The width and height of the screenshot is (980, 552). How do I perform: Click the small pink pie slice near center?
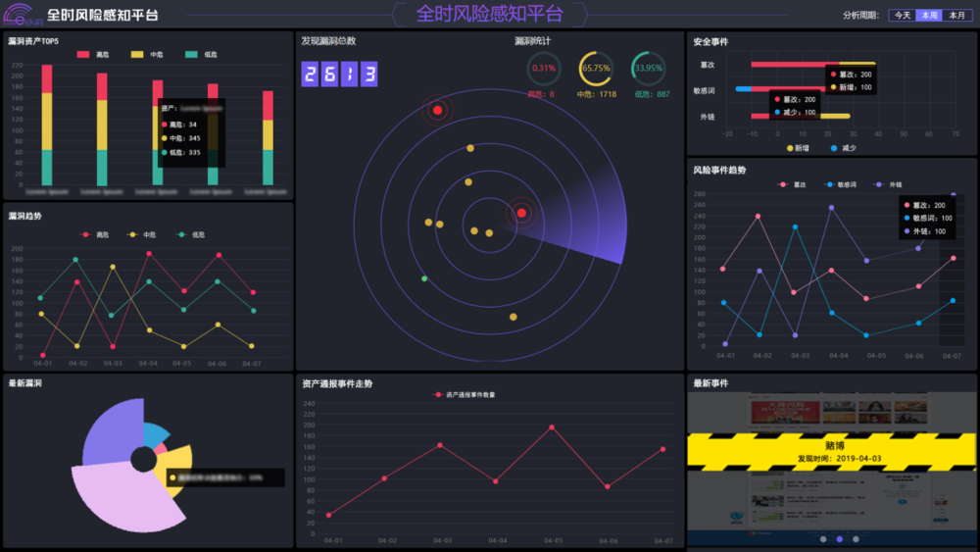click(161, 448)
